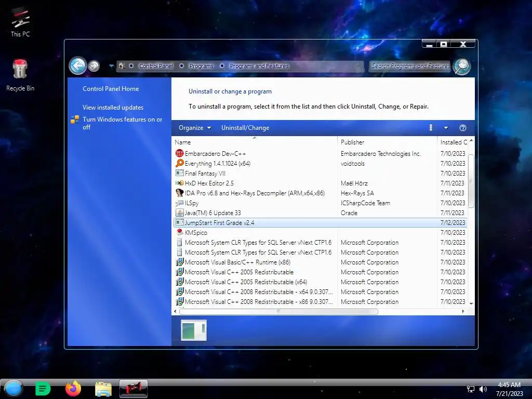Screen dimensions: 532x399
Task: Click the Search Programs and Features field
Action: click(x=410, y=66)
